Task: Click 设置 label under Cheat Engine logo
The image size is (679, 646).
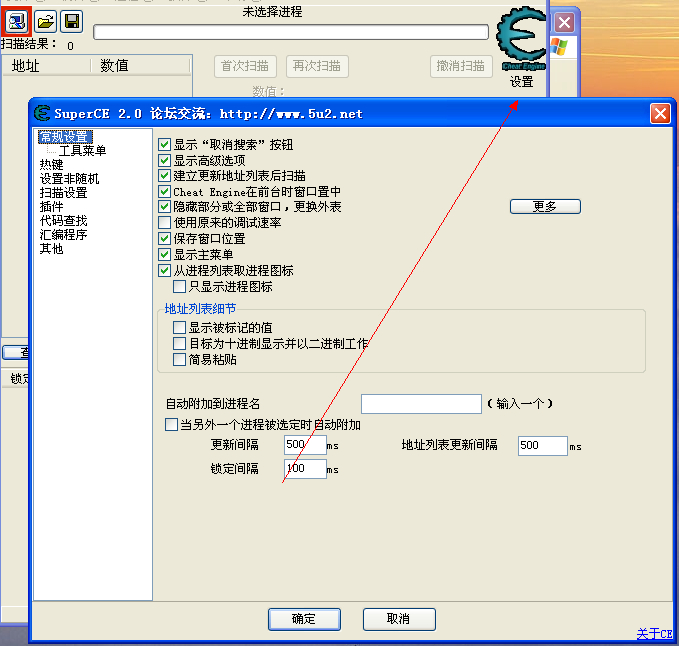Action: 521,82
